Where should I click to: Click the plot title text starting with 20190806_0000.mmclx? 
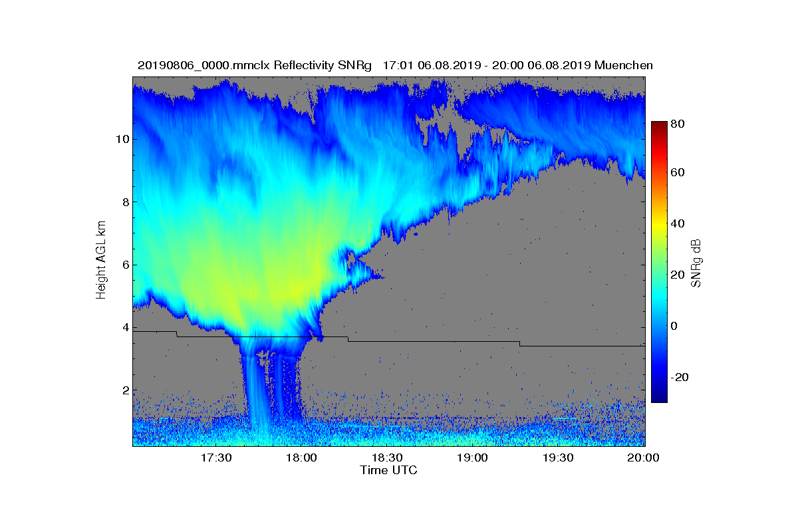(x=395, y=65)
